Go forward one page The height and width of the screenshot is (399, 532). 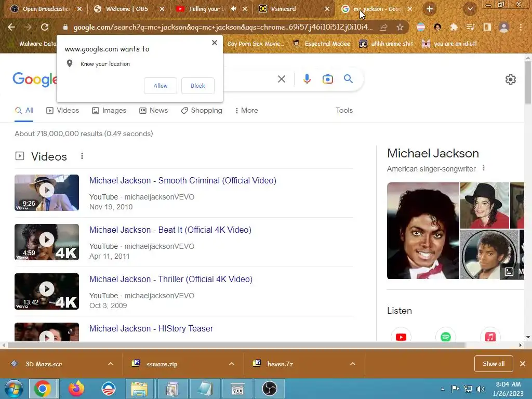[x=28, y=27]
